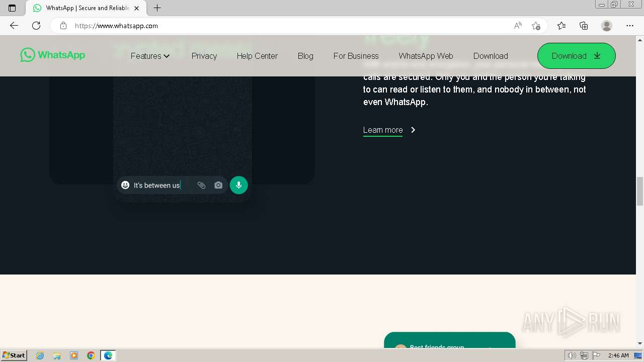Open the browser profile icon
Viewport: 644px width, 362px height.
click(607, 26)
